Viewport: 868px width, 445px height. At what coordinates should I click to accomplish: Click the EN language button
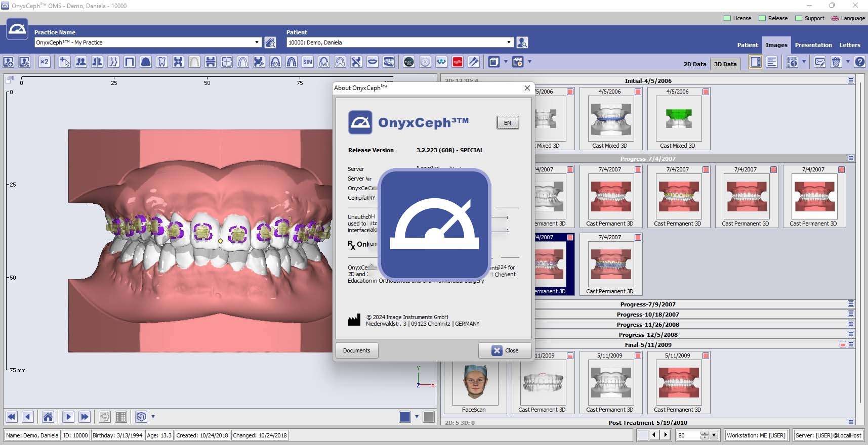coord(507,123)
